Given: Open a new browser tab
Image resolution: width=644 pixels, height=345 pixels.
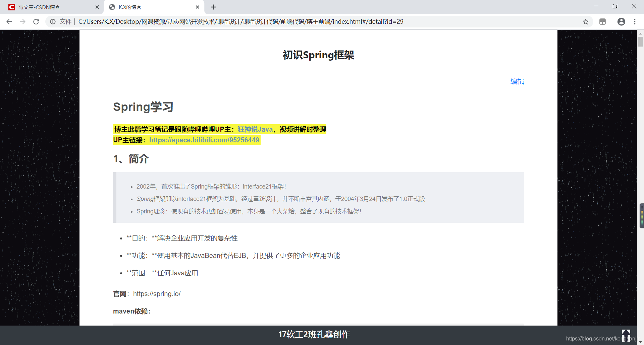Looking at the screenshot, I should [213, 7].
